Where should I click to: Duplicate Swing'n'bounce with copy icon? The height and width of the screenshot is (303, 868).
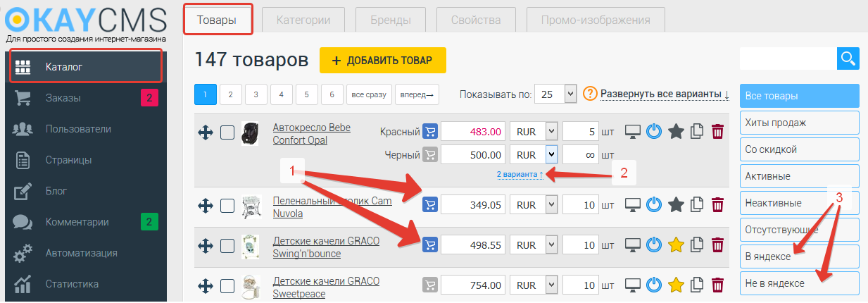698,245
